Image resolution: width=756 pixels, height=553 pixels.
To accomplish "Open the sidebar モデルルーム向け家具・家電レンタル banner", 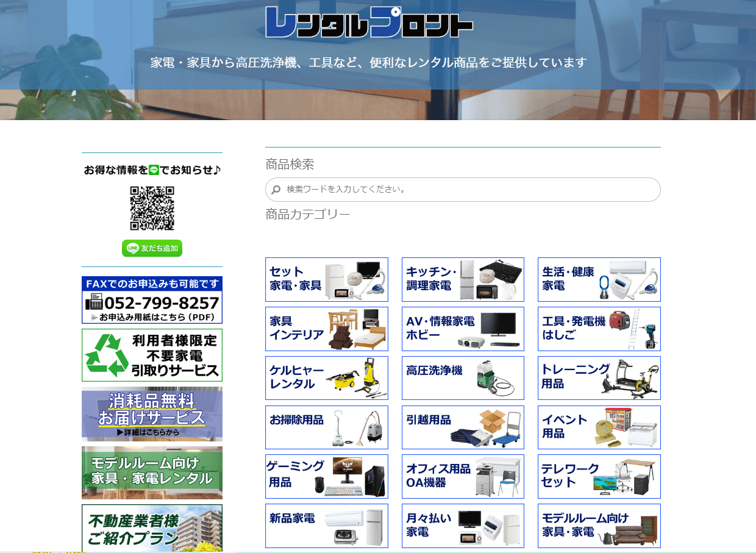I will [x=152, y=473].
